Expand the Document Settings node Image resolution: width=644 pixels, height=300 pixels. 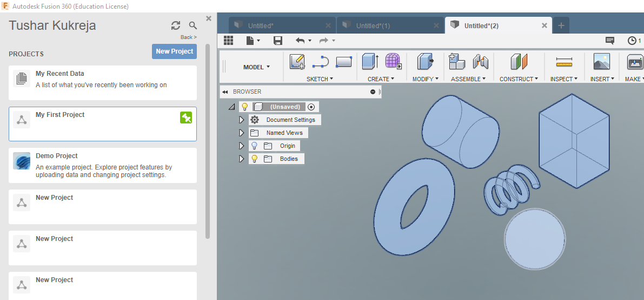[x=242, y=120]
